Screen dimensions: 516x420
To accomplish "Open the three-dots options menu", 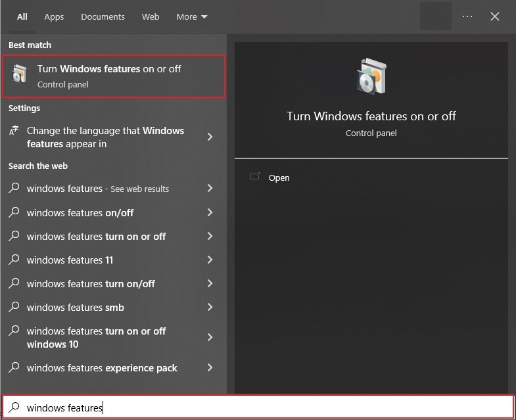I will click(467, 16).
